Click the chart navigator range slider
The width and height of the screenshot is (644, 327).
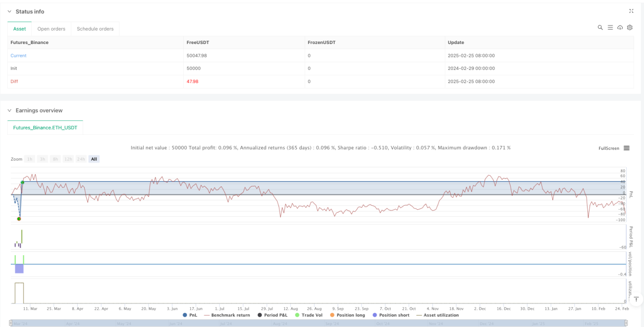[320, 323]
